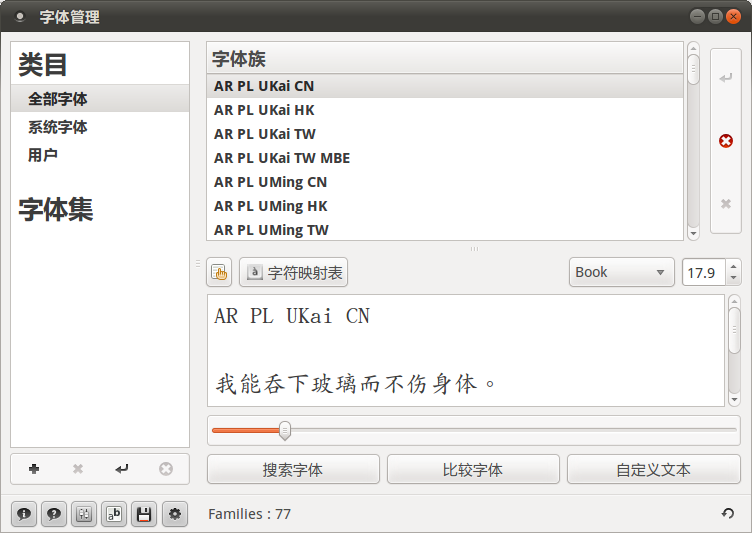
Task: Select 系统字体 category
Action: point(100,127)
